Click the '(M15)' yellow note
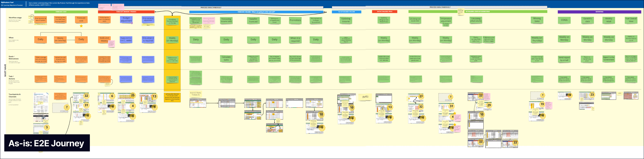Viewport: 644px width, 159px height. 365,97
